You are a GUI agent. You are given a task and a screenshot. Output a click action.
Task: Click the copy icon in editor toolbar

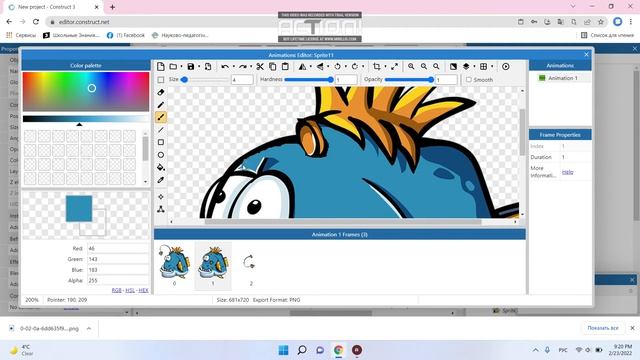[273, 67]
